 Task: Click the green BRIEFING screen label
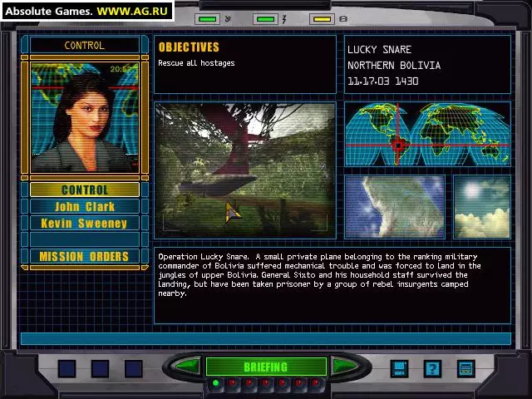point(266,367)
